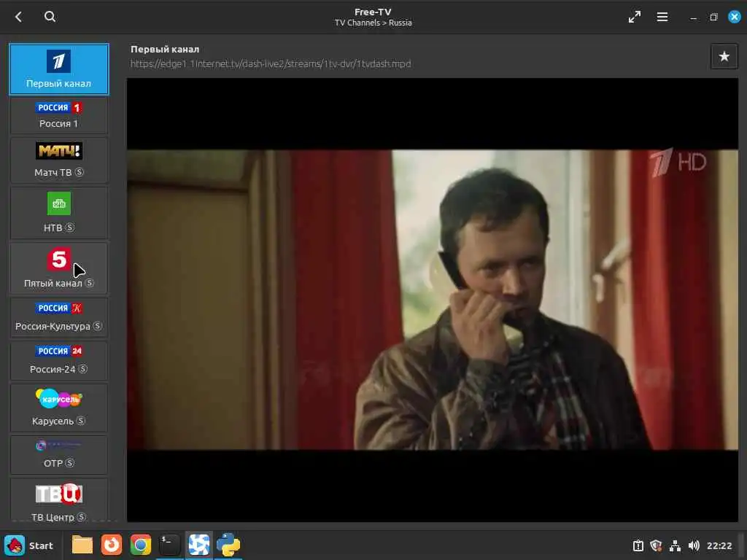This screenshot has width=747, height=560.
Task: Select the Первый канал channel tile
Action: click(59, 69)
